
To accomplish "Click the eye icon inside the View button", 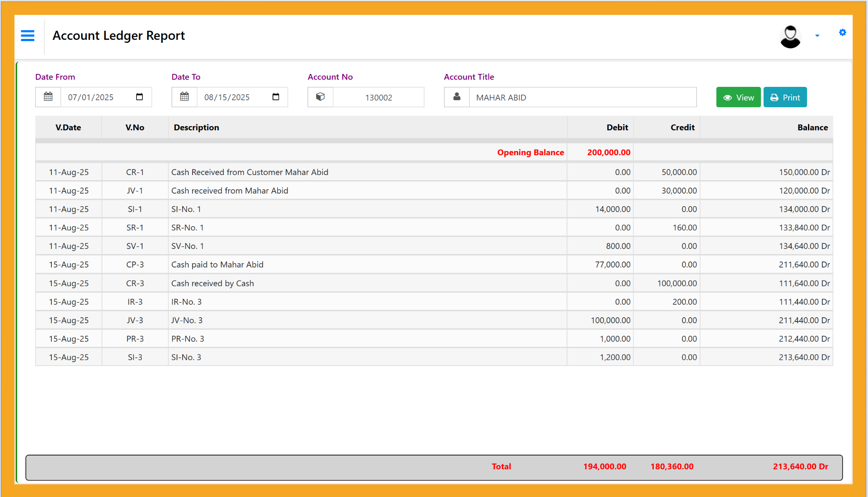I will [728, 97].
